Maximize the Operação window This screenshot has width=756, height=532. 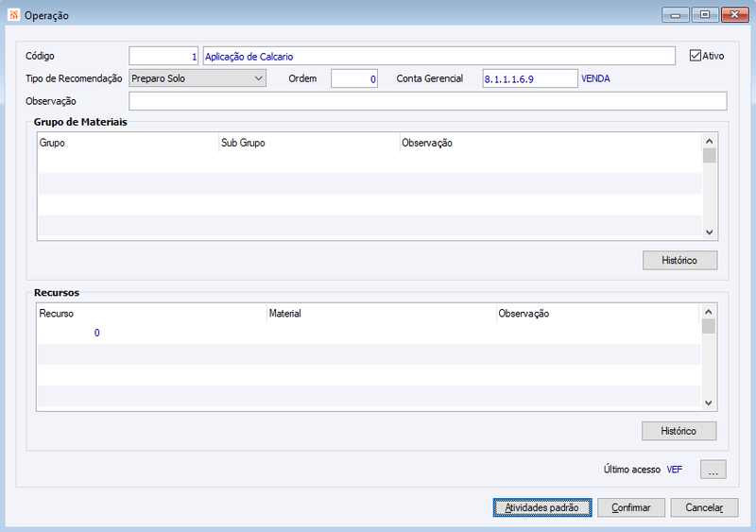pos(705,15)
